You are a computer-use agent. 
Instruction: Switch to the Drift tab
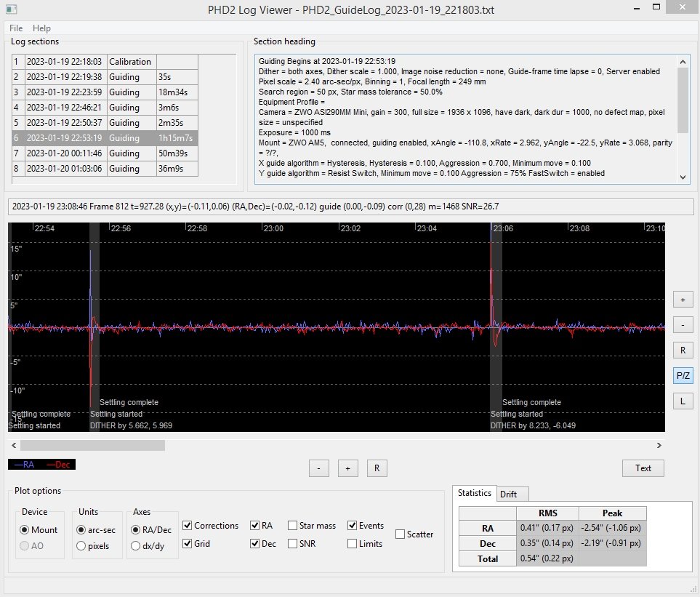pyautogui.click(x=509, y=494)
